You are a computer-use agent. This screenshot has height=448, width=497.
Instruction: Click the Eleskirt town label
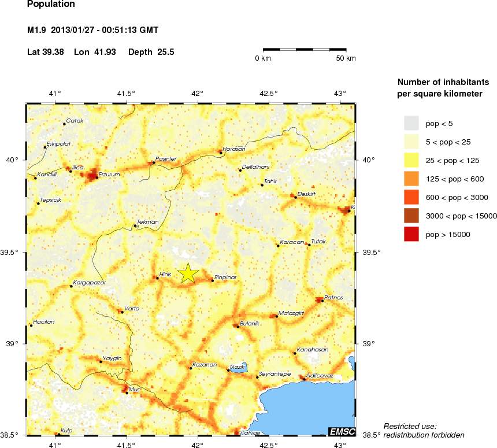click(306, 194)
